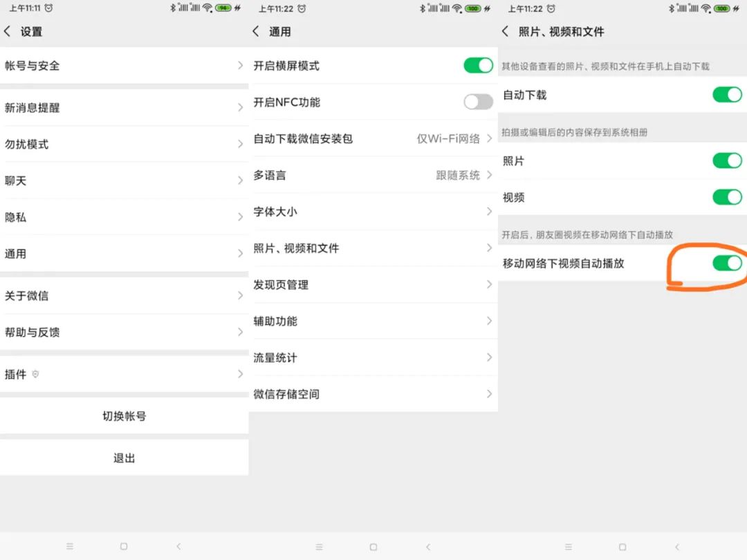The height and width of the screenshot is (560, 747).
Task: Tap 退出 button
Action: (x=124, y=458)
